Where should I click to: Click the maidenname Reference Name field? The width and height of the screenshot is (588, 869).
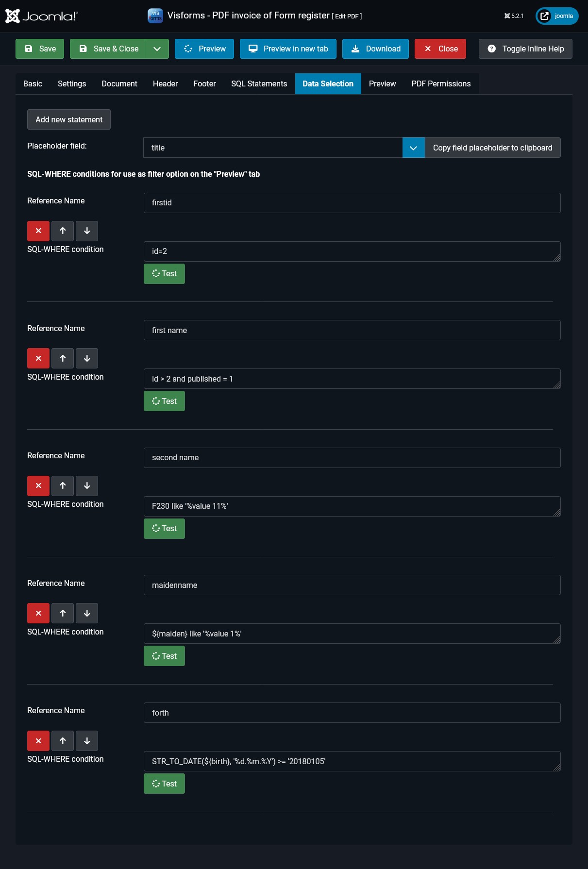pos(352,585)
